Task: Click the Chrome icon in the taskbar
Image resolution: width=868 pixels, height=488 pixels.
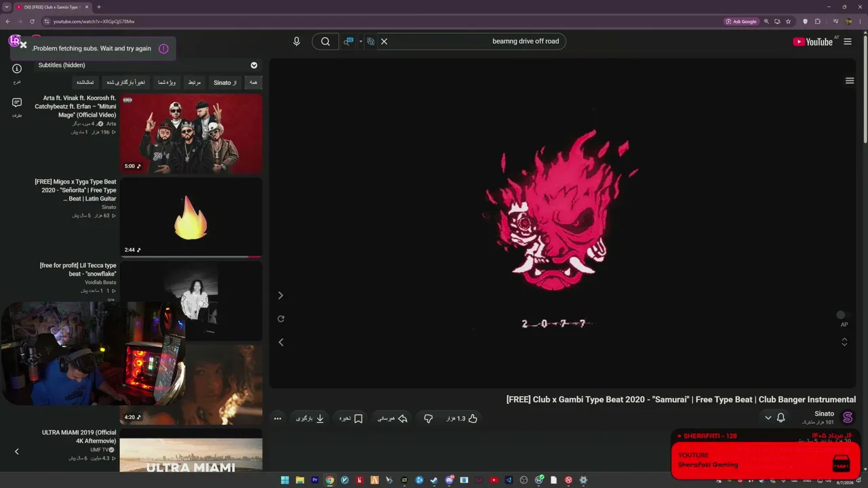Action: pyautogui.click(x=330, y=480)
